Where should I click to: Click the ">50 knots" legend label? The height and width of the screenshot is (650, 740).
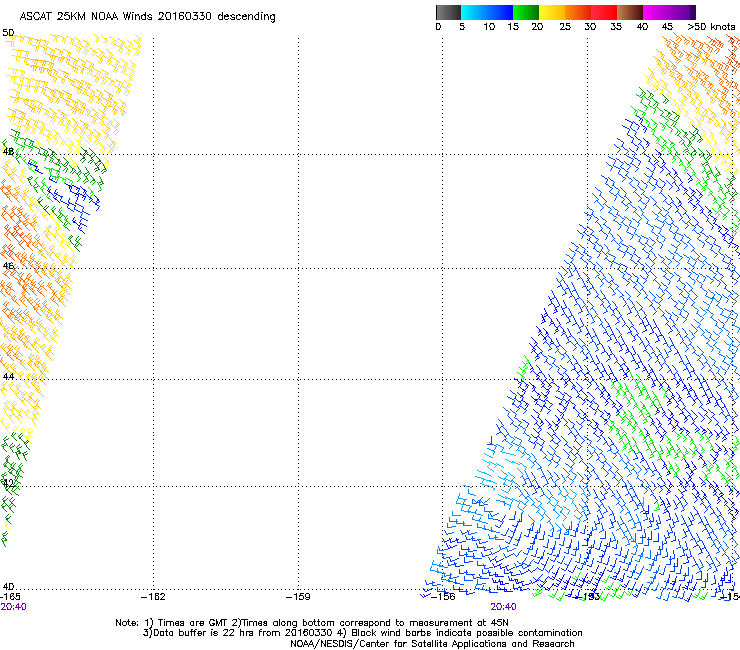click(711, 27)
